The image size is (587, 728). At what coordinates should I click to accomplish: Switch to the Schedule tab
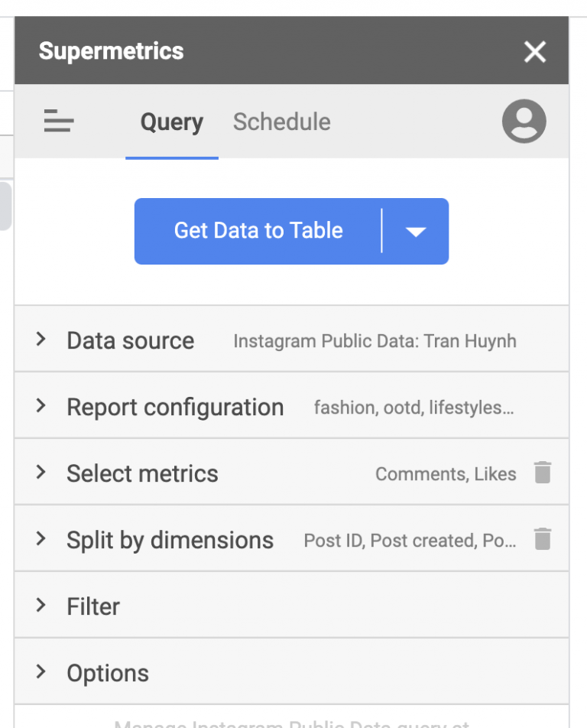coord(281,122)
